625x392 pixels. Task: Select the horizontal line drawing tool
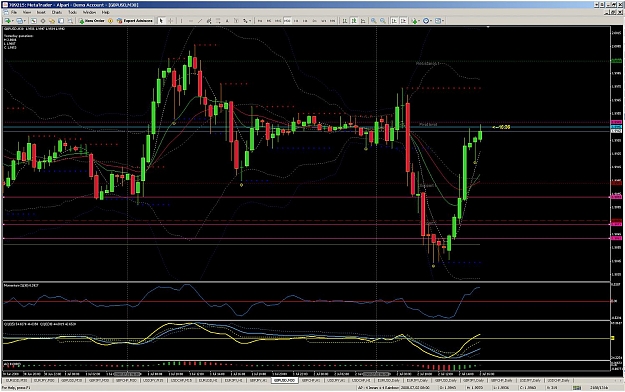tap(191, 21)
